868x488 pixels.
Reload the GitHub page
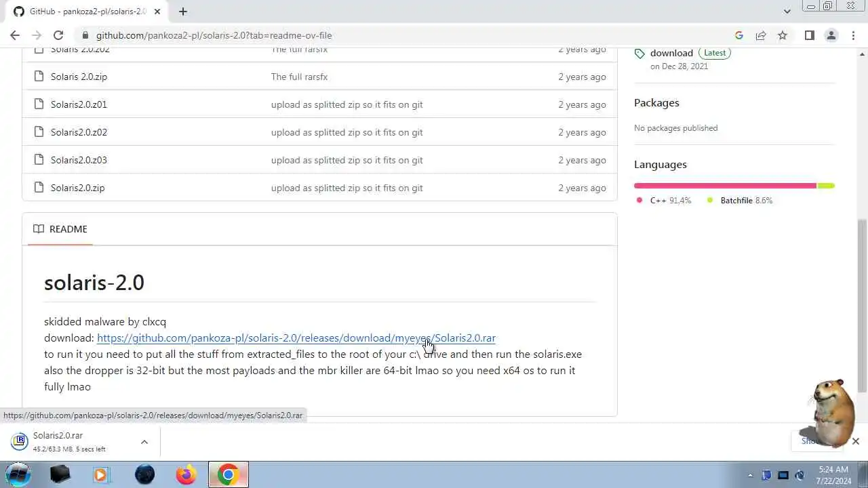coord(58,35)
